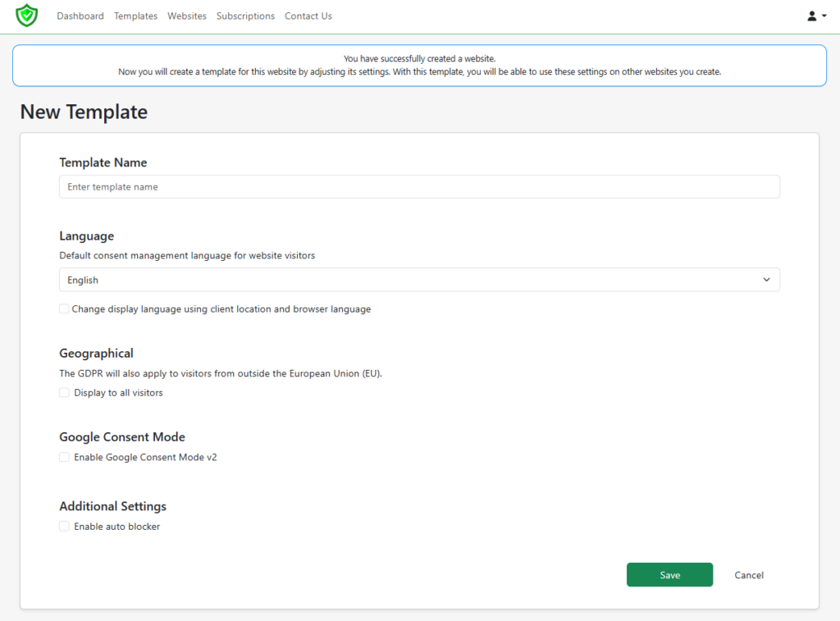Click the text 'You have successfully created a website.'
Viewport: 840px width, 621px height.
(x=419, y=58)
